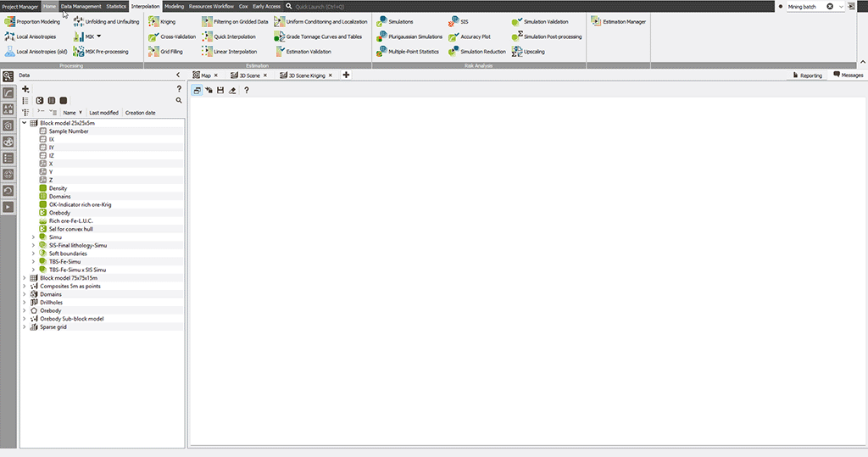Close the Map tab
Image resolution: width=868 pixels, height=457 pixels.
click(x=216, y=75)
